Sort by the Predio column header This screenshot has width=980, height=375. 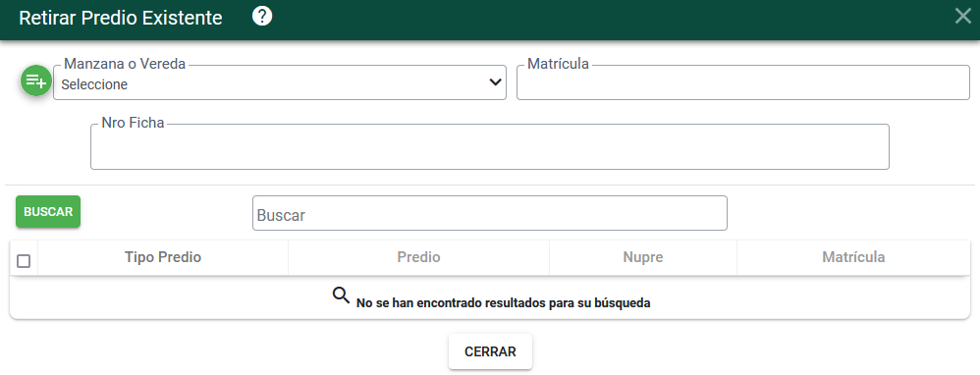pyautogui.click(x=418, y=257)
